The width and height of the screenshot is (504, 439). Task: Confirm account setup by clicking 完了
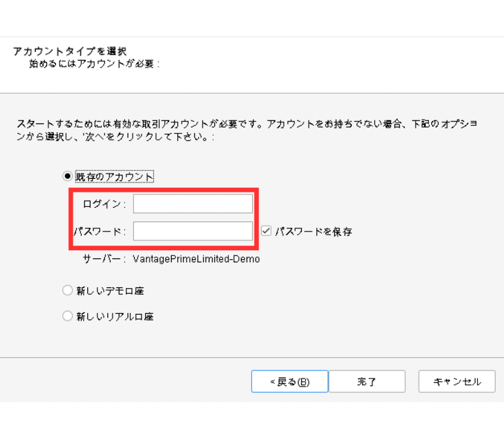pyautogui.click(x=367, y=381)
